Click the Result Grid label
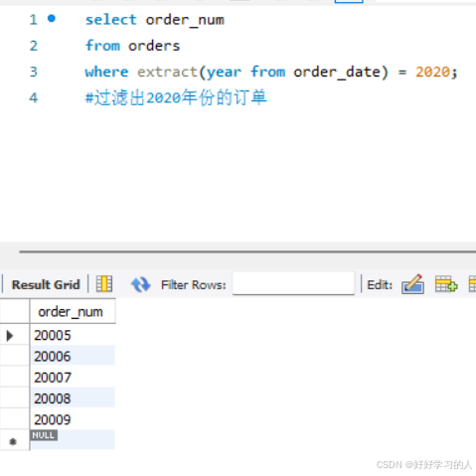Image resolution: width=476 pixels, height=476 pixels. (46, 285)
